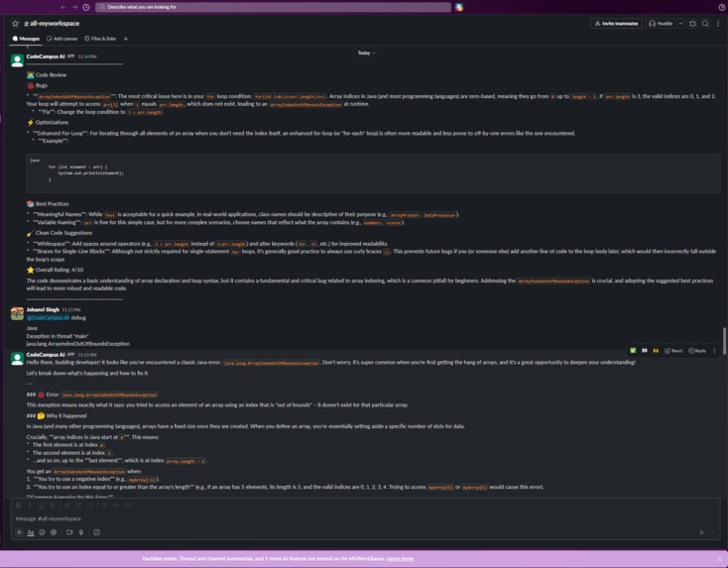Viewport: 728px width, 568px height.
Task: Click the blockquote icon in composer
Action: (104, 506)
